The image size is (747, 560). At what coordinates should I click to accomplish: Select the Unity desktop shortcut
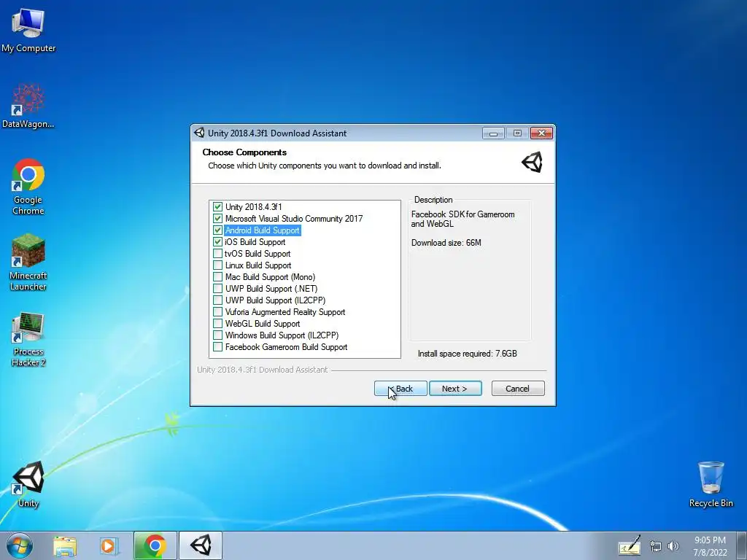(x=28, y=484)
